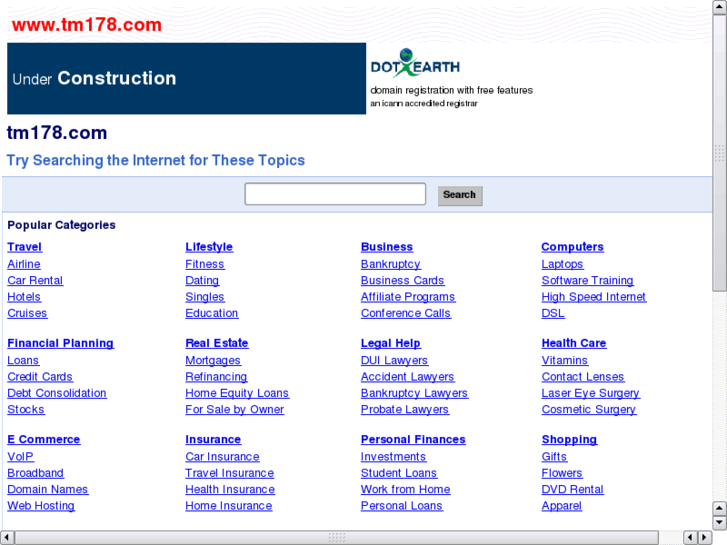Click the DotEarth logo
The height and width of the screenshot is (545, 727).
click(x=415, y=62)
